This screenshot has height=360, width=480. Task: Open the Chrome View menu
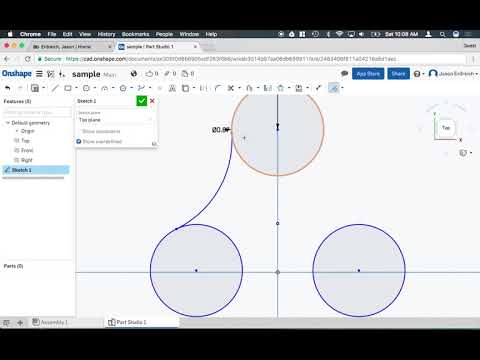[x=85, y=34]
